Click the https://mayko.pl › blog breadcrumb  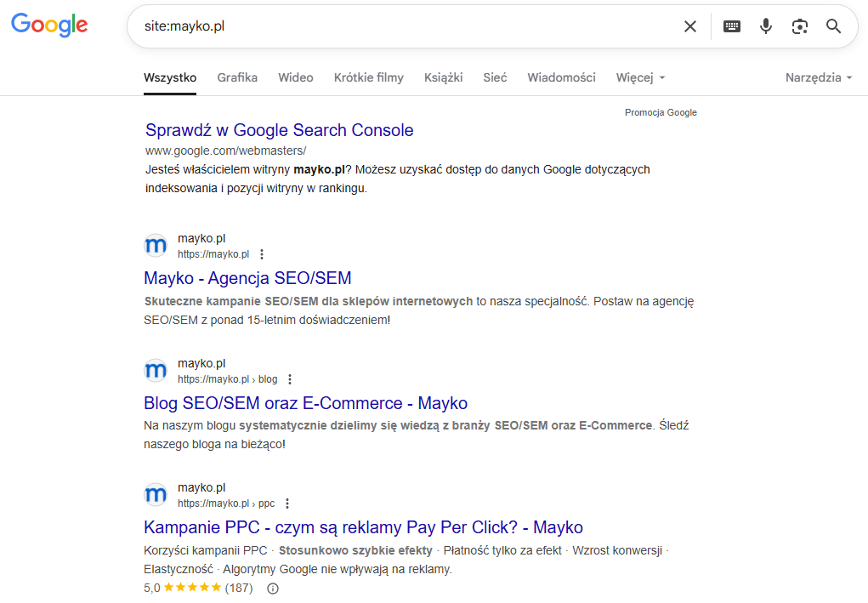click(228, 379)
